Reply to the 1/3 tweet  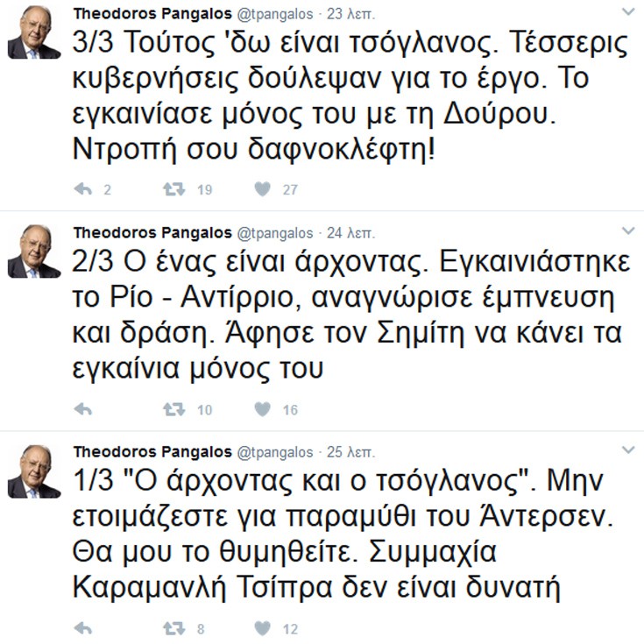[x=83, y=628]
